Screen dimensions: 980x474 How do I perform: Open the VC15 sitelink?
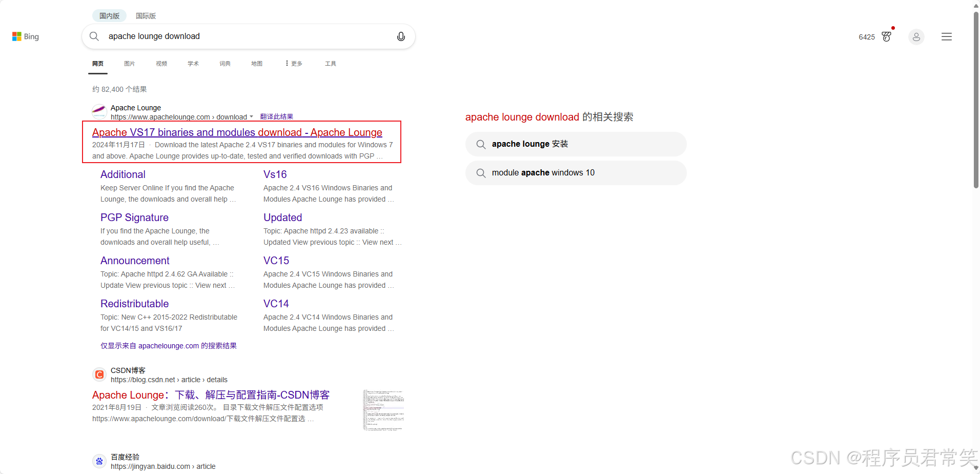coord(276,261)
